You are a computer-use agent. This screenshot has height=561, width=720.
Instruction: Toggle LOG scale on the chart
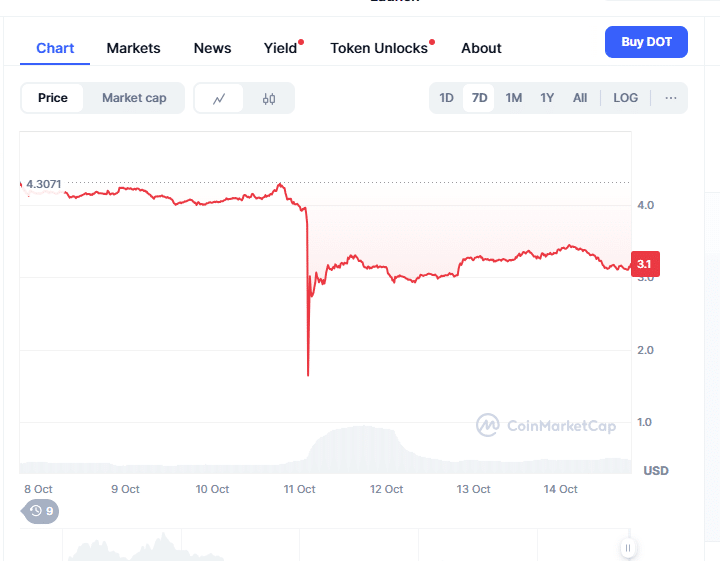[626, 98]
